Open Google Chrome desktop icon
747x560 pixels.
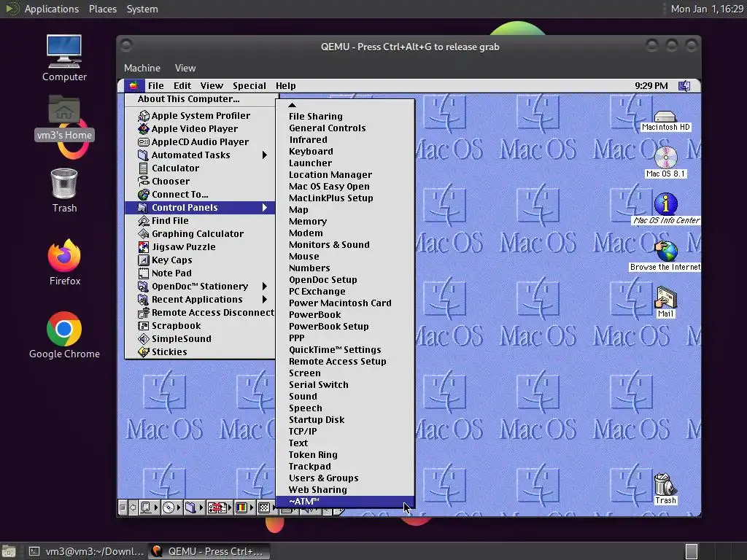(x=64, y=335)
